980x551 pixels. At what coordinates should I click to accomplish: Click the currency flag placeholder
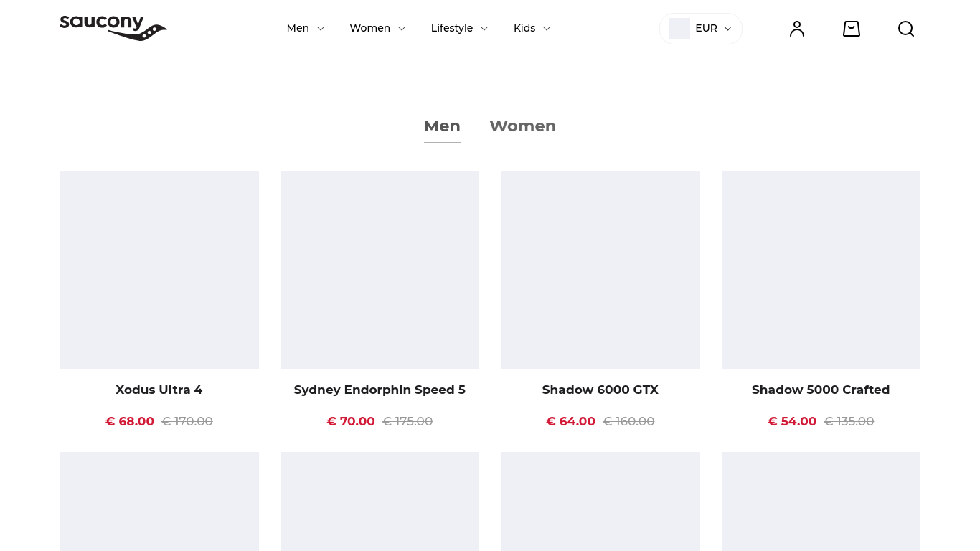(x=679, y=29)
